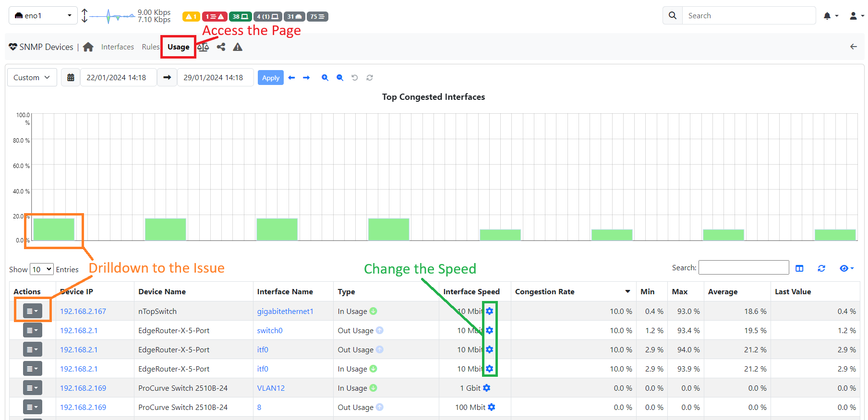Open the gigabitethernet1 interface link
868x420 pixels.
[x=285, y=311]
